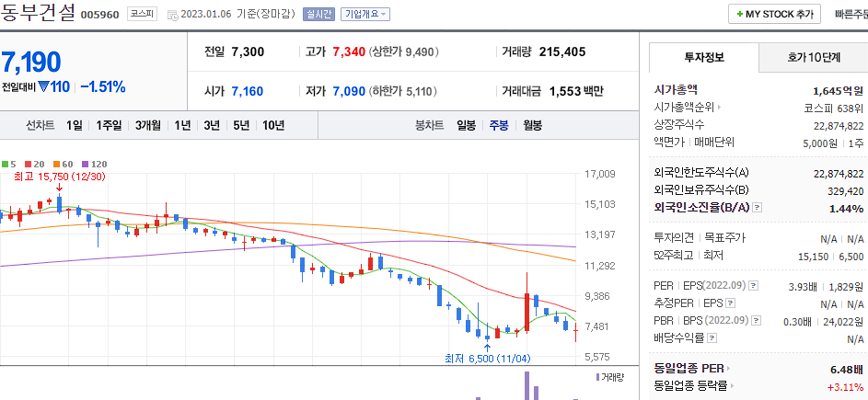Click the 시가총액 value 1,645억원

pos(839,89)
